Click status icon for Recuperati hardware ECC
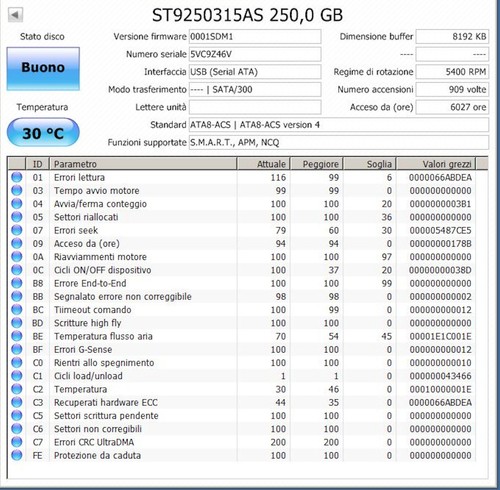This screenshot has height=490, width=500. point(17,402)
